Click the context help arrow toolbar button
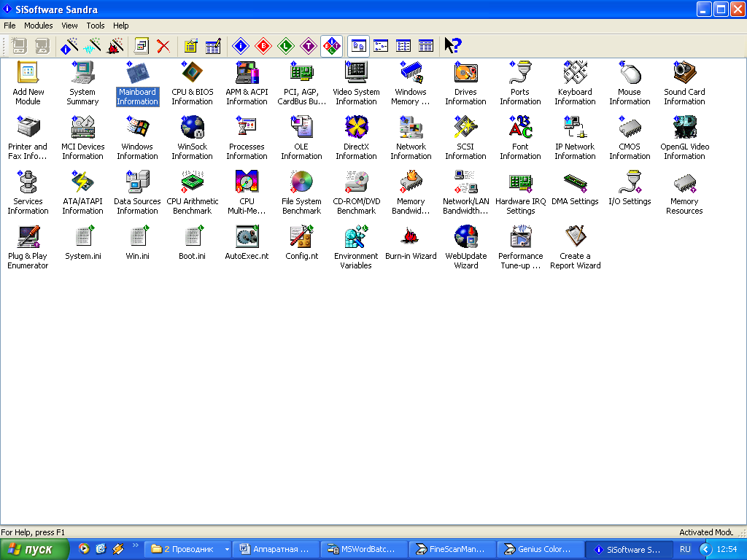Image resolution: width=747 pixels, height=560 pixels. point(452,46)
